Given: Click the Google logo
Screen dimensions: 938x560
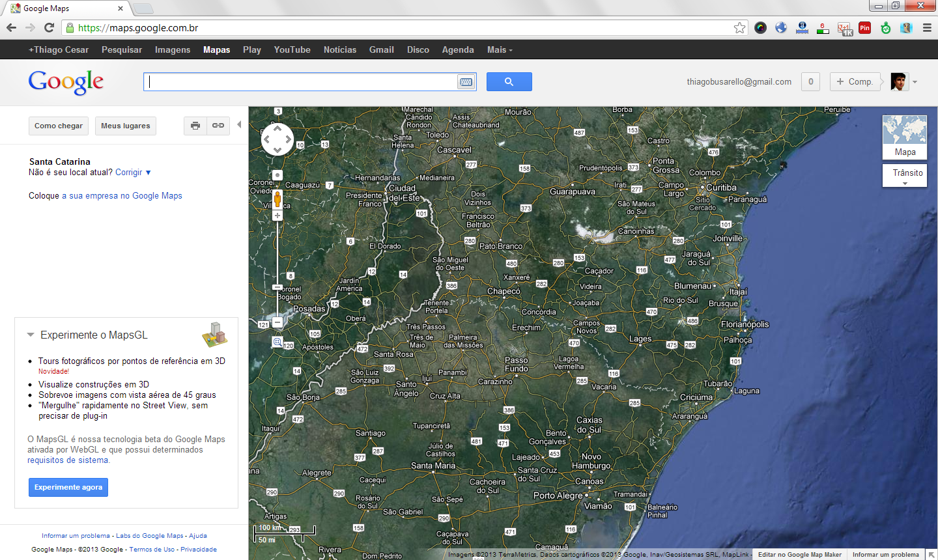Looking at the screenshot, I should coord(66,82).
